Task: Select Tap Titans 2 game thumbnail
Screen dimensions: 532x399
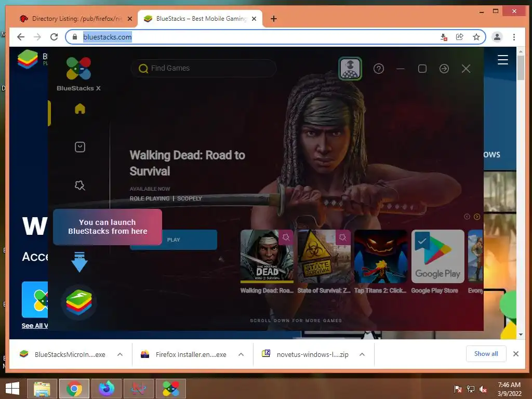Action: (381, 257)
